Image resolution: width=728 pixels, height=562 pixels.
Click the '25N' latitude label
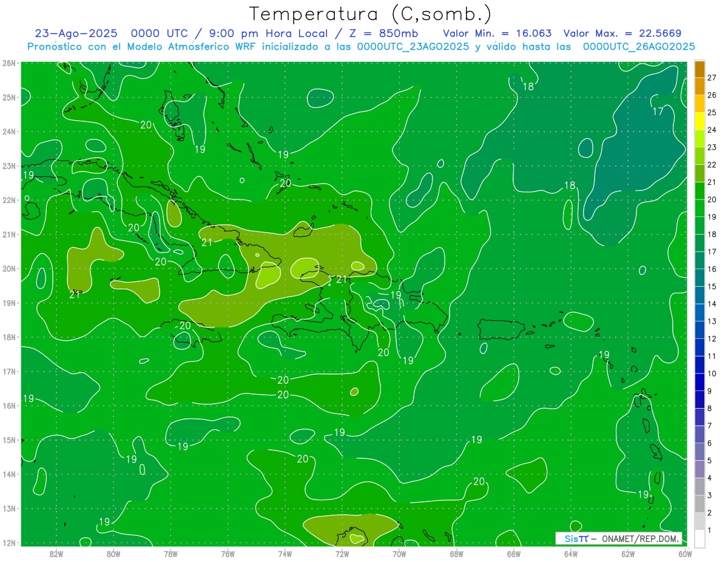click(8, 97)
